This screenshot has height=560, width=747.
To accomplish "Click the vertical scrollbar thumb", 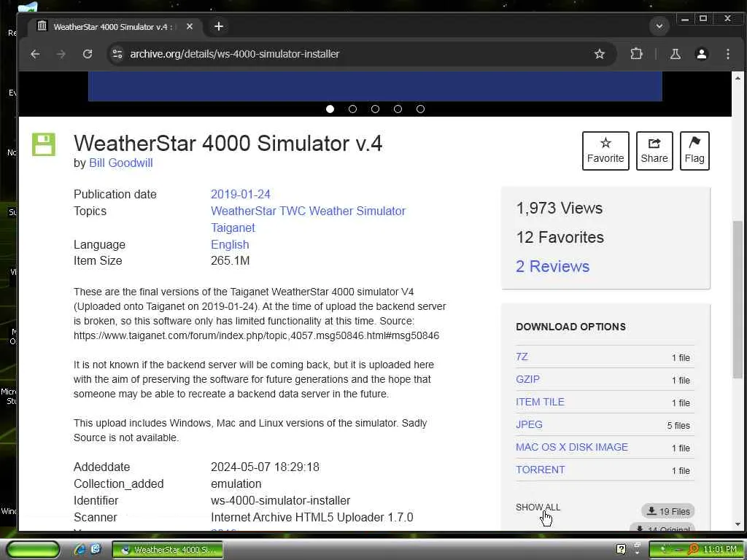I will [x=738, y=300].
